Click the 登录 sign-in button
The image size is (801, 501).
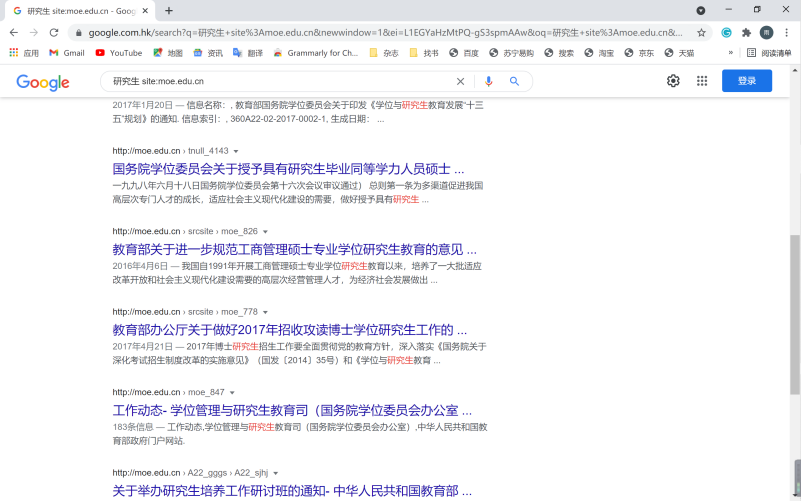[747, 81]
